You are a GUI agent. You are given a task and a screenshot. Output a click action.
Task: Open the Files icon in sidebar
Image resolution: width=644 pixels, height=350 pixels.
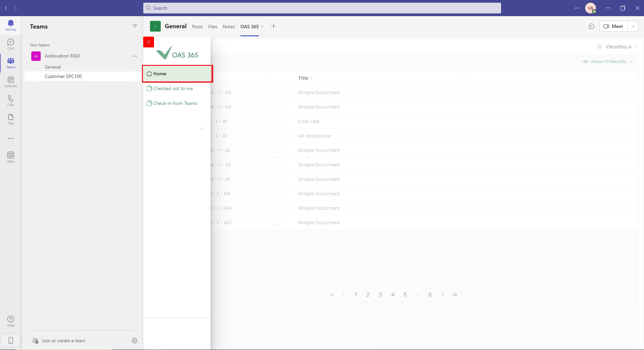11,119
